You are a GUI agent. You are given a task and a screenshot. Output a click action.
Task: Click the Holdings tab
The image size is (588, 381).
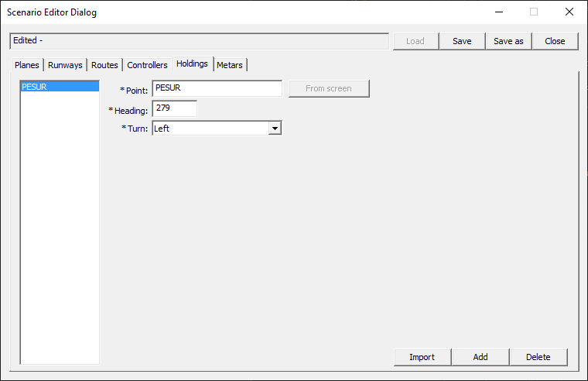[x=192, y=63]
